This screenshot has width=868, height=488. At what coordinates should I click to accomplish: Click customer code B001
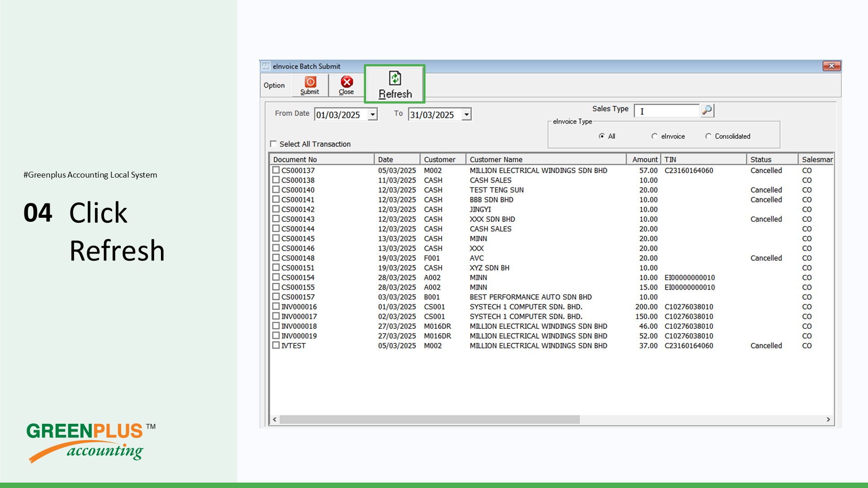[x=432, y=297]
